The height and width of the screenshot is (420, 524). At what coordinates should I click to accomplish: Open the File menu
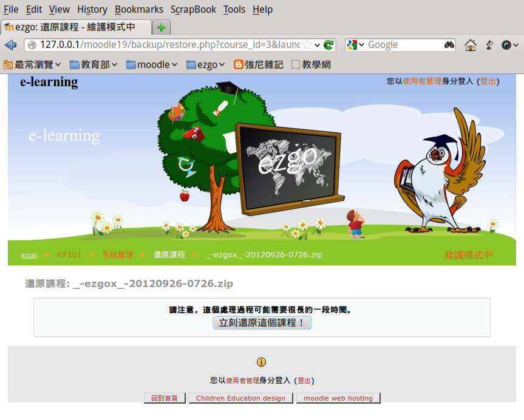point(11,9)
